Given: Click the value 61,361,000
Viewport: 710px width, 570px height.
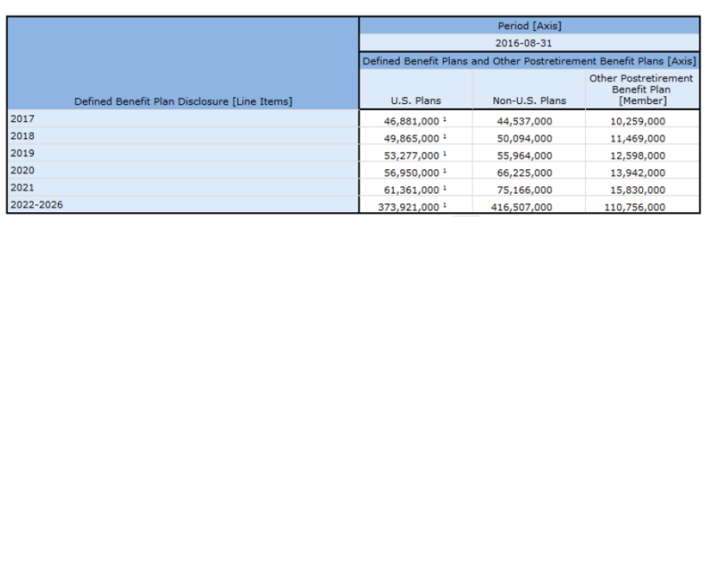Looking at the screenshot, I should (x=411, y=190).
